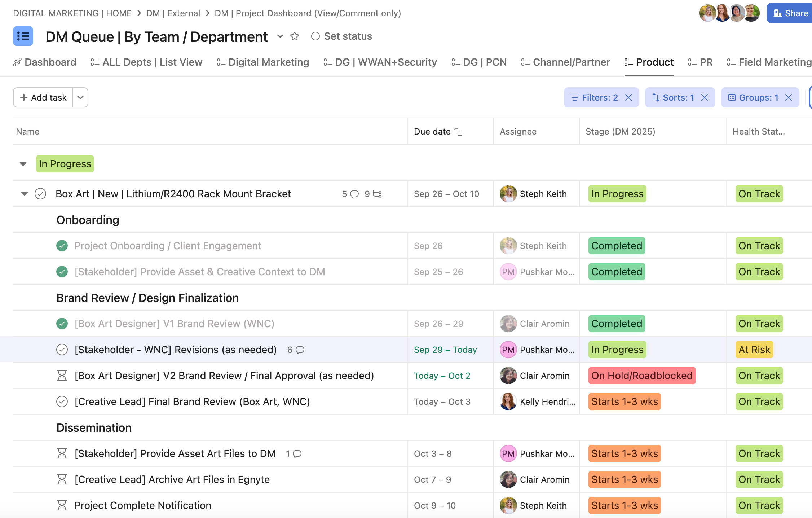
Task: Open subtasks icon on the Box Art task
Action: point(377,194)
